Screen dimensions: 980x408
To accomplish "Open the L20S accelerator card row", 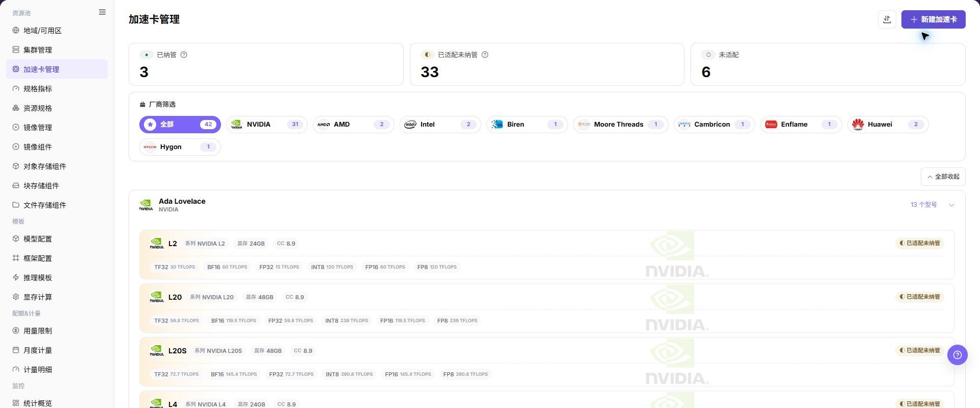I will 547,362.
